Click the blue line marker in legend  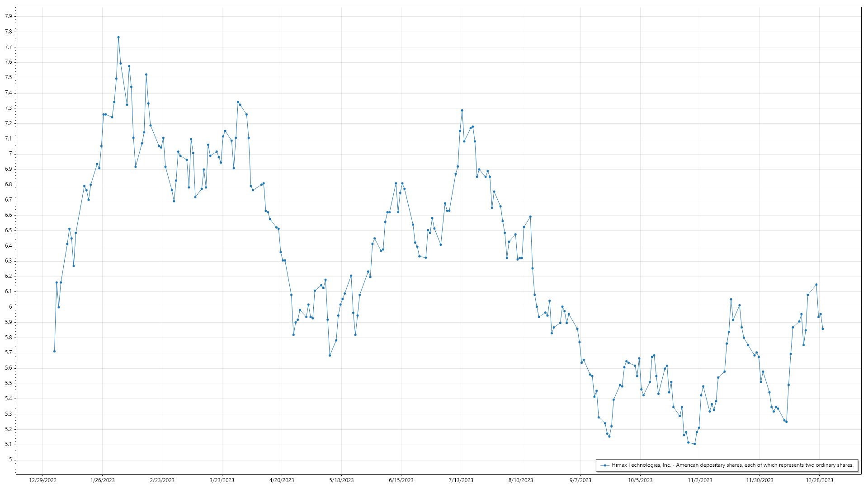point(605,465)
